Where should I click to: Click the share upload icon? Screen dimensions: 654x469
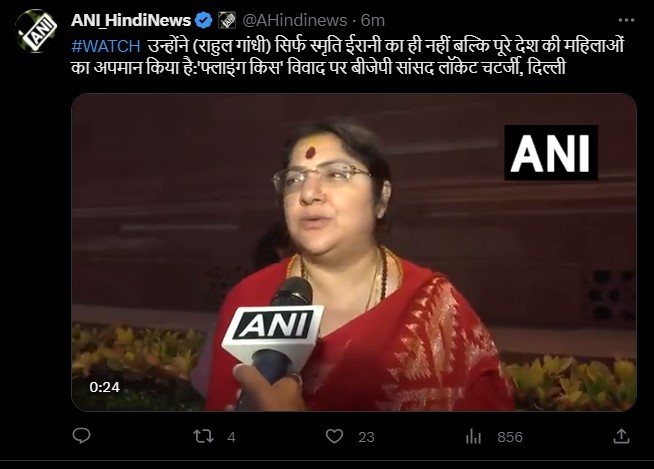click(621, 436)
